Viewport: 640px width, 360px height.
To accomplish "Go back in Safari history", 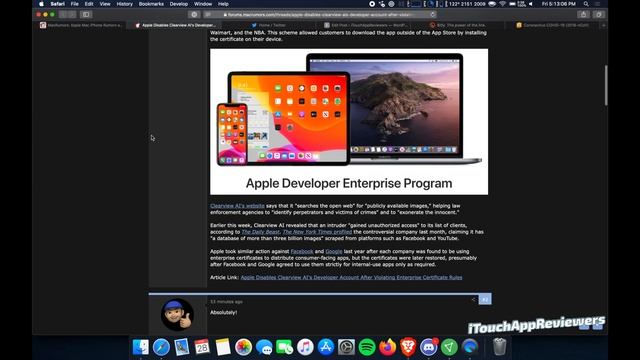I will click(63, 14).
